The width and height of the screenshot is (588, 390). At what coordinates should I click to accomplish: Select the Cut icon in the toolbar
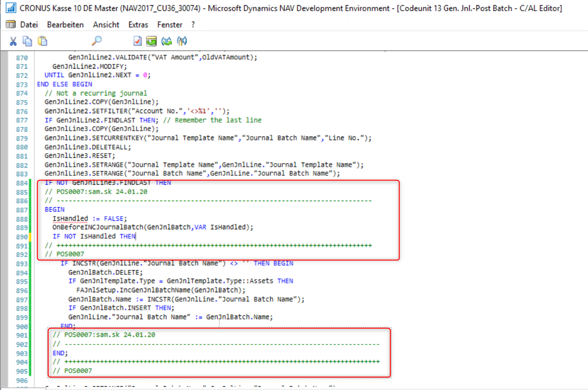point(13,41)
